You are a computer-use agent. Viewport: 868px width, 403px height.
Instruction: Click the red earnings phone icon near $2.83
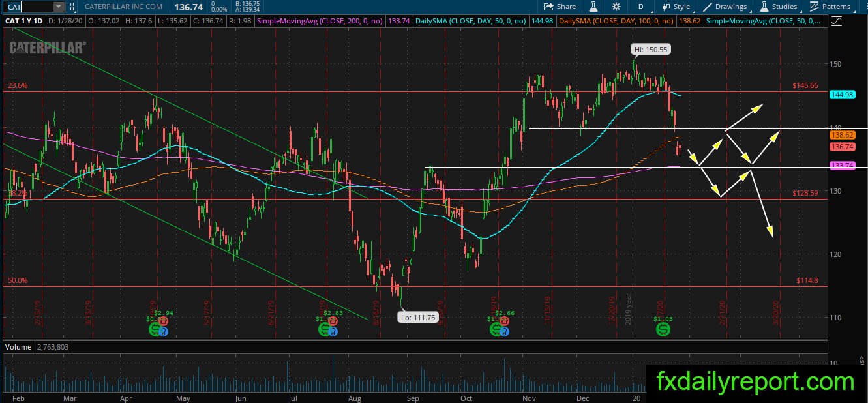(x=333, y=321)
